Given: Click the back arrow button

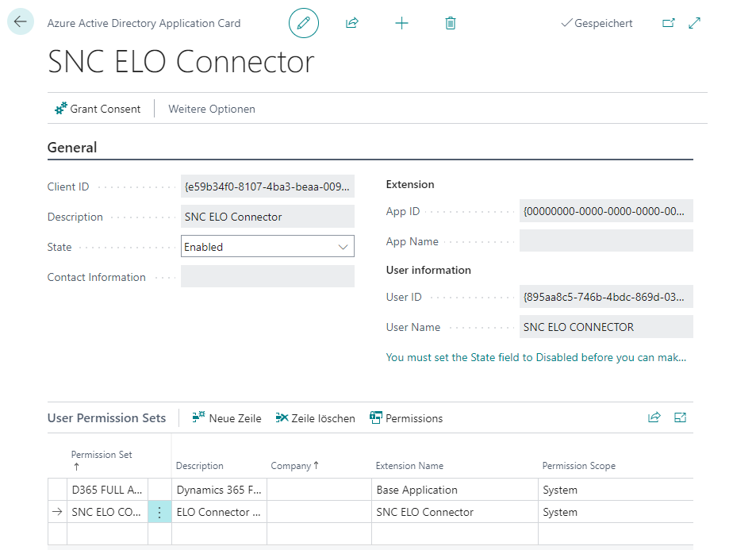Looking at the screenshot, I should (x=20, y=22).
